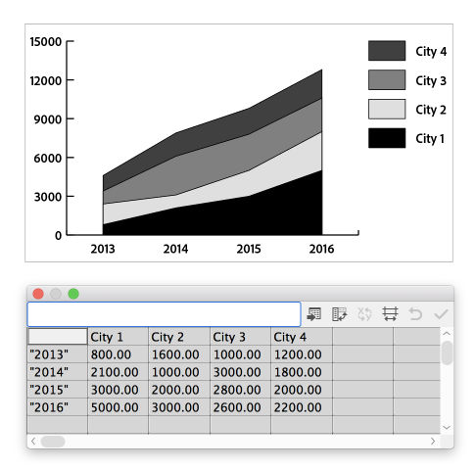Viewport: 476px width, 470px height.
Task: Select the City 3 header cell
Action: (x=240, y=337)
